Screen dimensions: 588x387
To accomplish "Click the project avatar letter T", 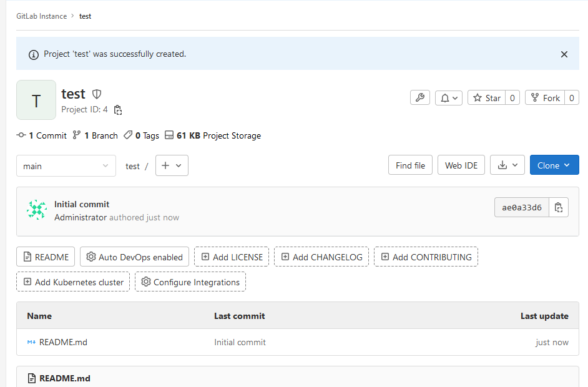I will 36,100.
